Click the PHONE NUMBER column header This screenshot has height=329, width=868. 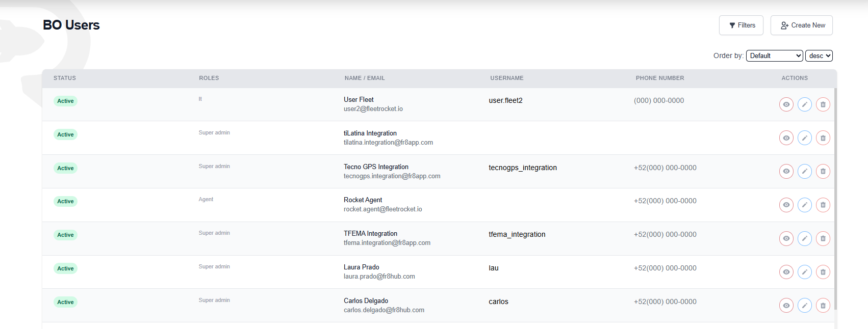click(660, 78)
